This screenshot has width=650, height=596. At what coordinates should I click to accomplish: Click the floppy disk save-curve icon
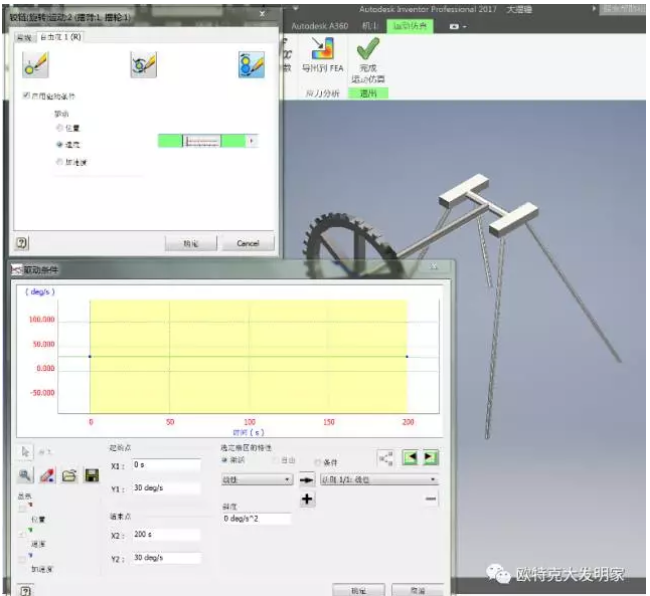coord(92,475)
